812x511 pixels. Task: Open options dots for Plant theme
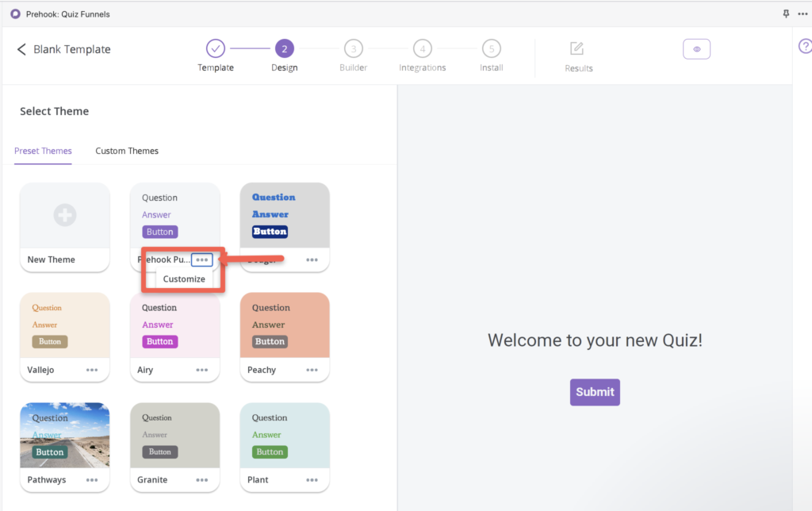pos(312,480)
